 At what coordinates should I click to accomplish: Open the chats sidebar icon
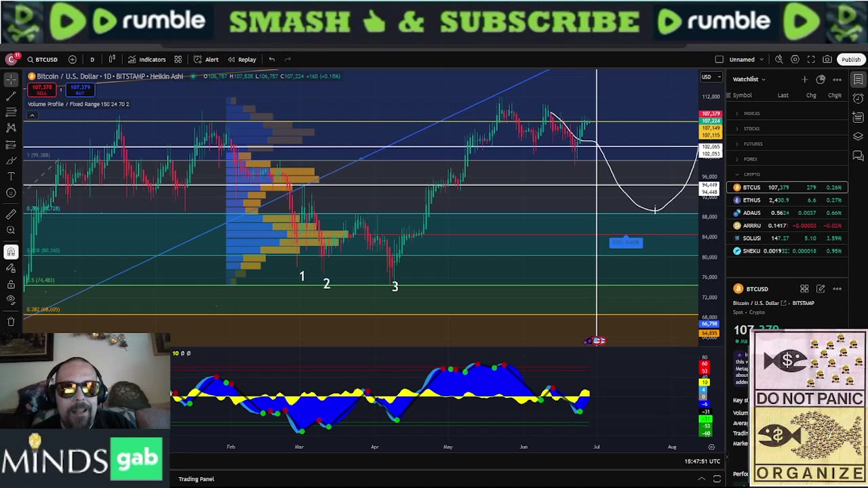point(858,156)
